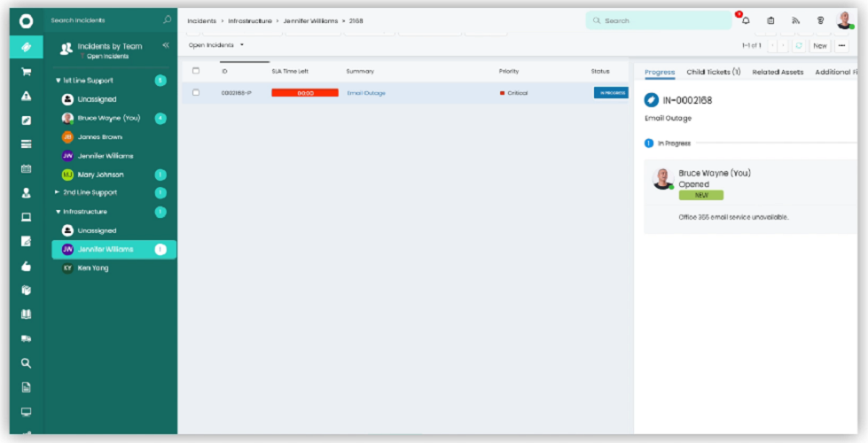Image resolution: width=868 pixels, height=443 pixels.
Task: Click the In Progress status badge in row
Action: tap(611, 93)
